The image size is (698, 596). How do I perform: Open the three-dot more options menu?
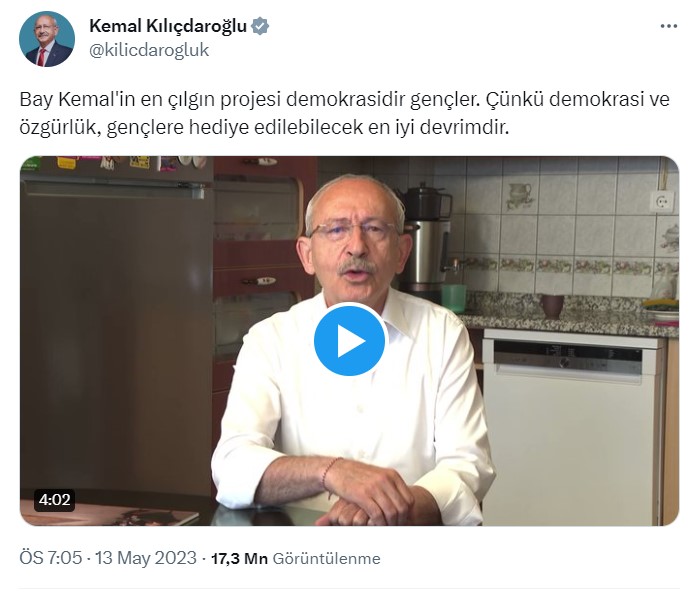point(669,27)
